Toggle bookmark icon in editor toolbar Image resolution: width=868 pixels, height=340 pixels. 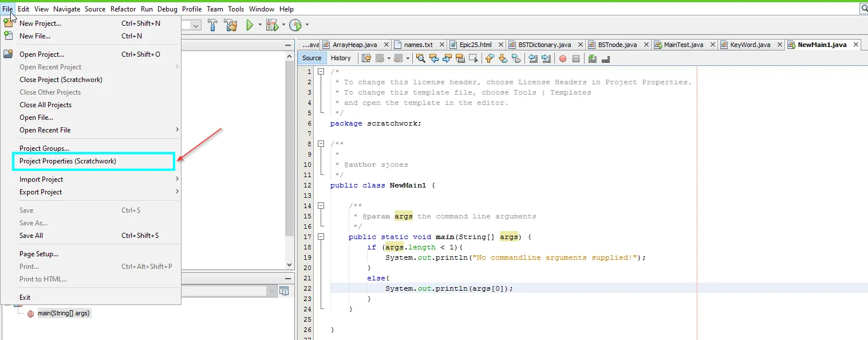[x=516, y=58]
